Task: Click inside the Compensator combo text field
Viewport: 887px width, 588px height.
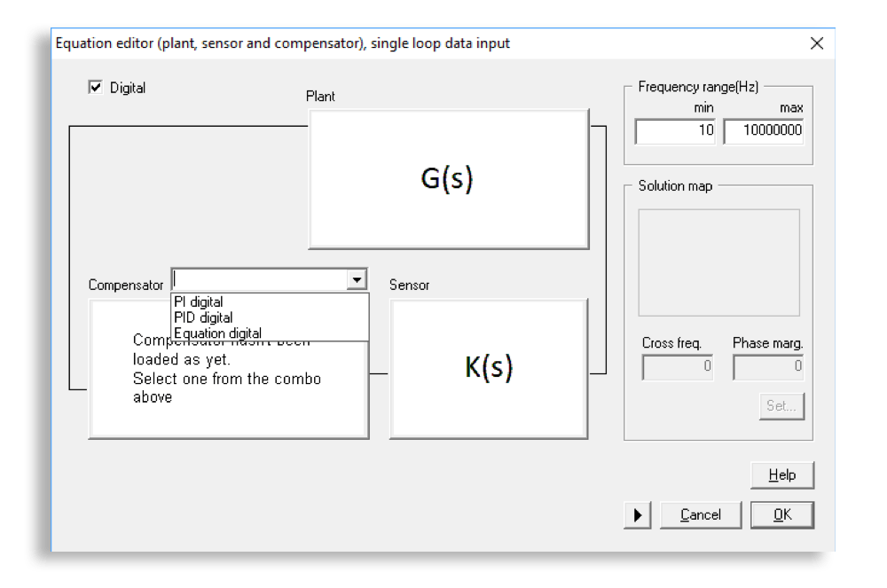Action: [x=258, y=279]
